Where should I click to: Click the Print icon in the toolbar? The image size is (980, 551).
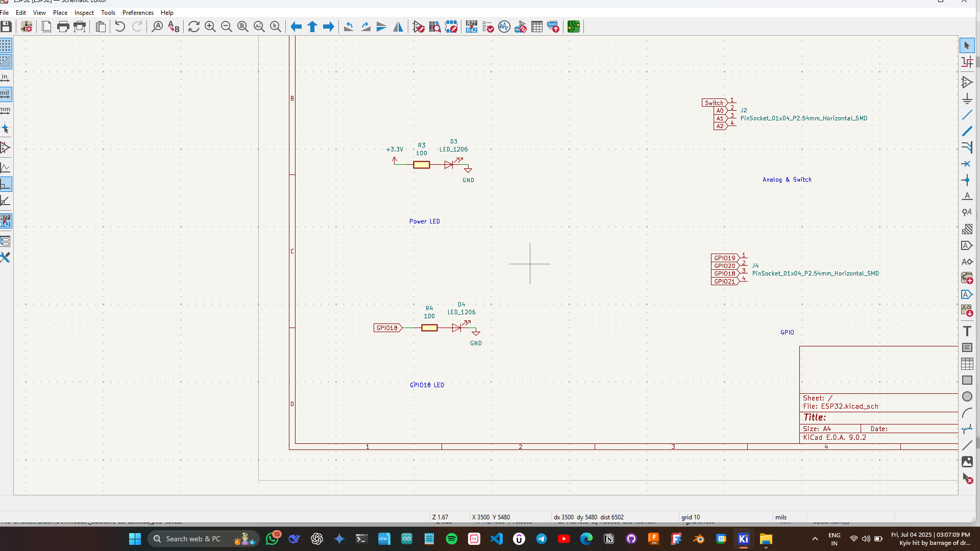point(63,27)
